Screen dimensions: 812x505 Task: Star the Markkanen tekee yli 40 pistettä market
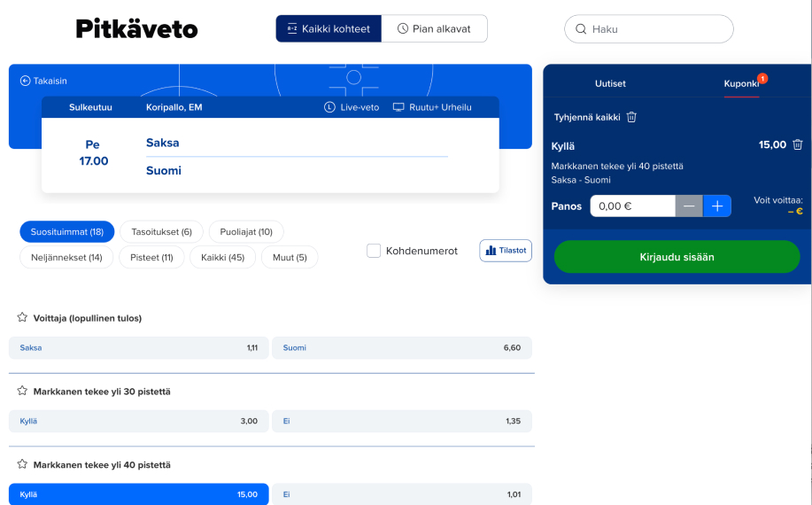[22, 464]
